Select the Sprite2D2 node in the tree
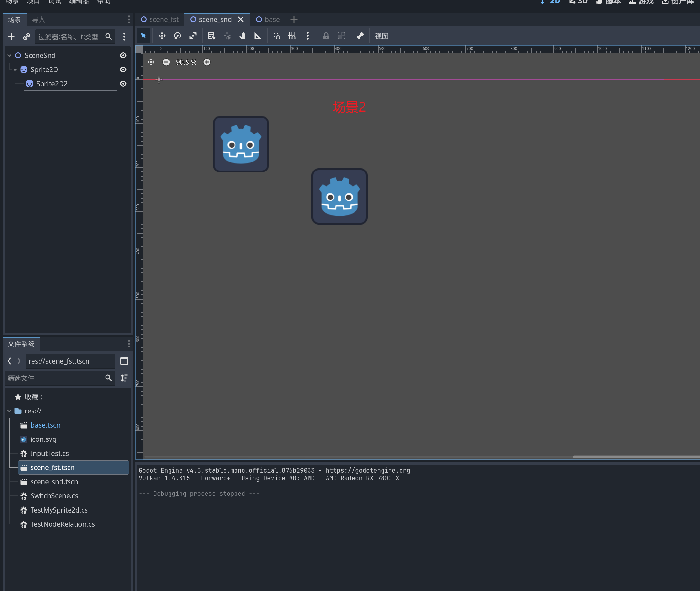The image size is (700, 591). pyautogui.click(x=71, y=83)
